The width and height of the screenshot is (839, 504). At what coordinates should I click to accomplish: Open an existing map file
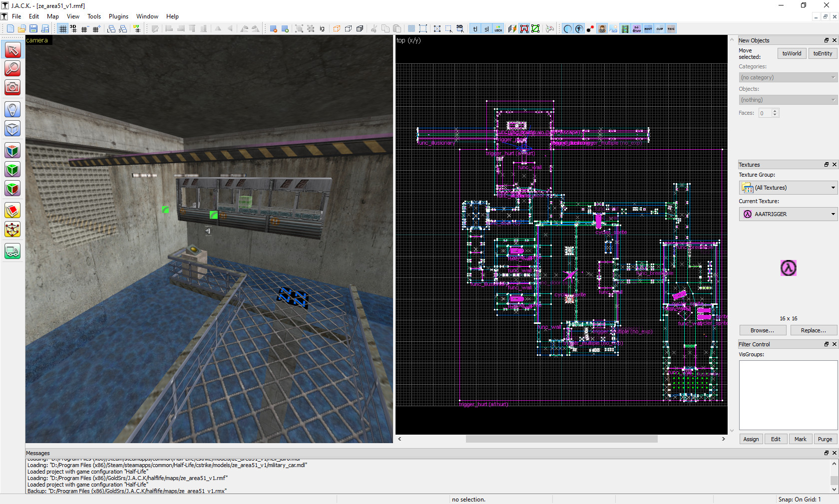[21, 29]
